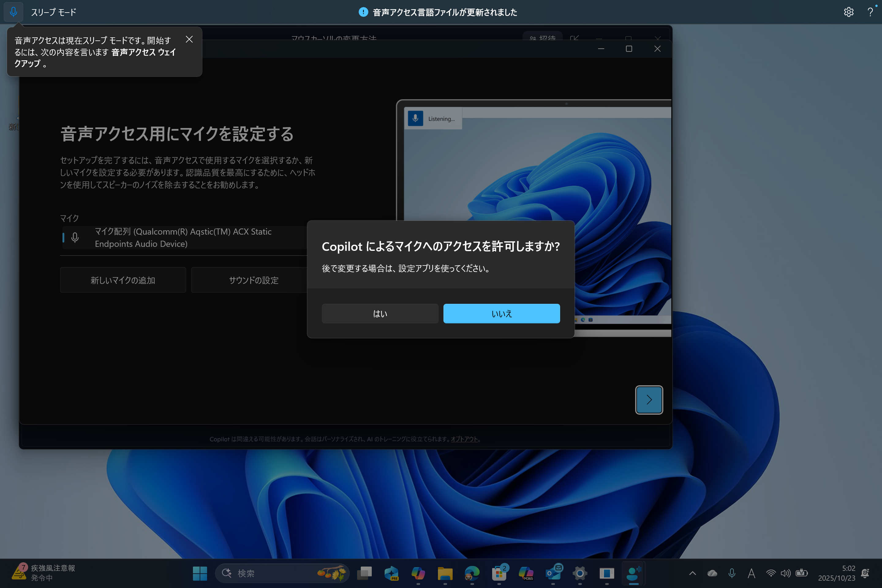Expand hidden system tray icons
Viewport: 882px width, 588px height.
click(x=693, y=573)
